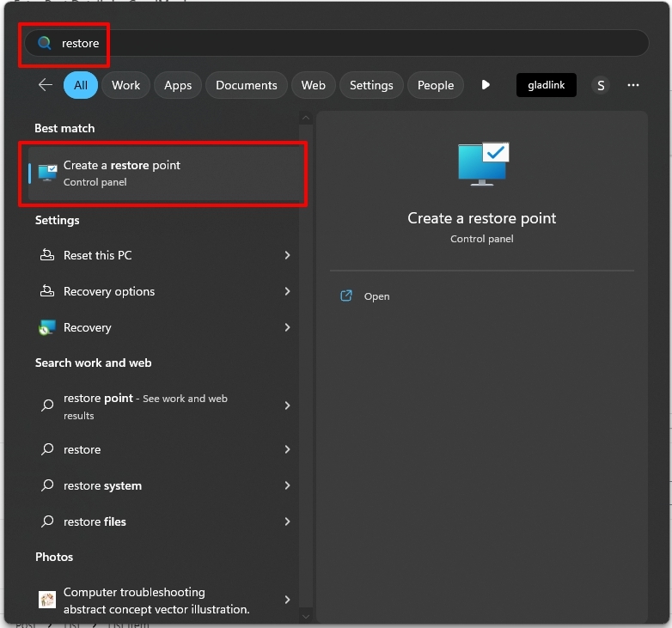Open the Reset this PC setting
Image resolution: width=672 pixels, height=628 pixels.
pyautogui.click(x=164, y=255)
